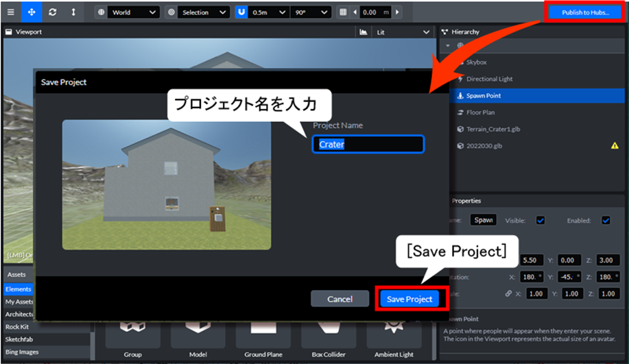Click the Save Project button

coord(410,299)
